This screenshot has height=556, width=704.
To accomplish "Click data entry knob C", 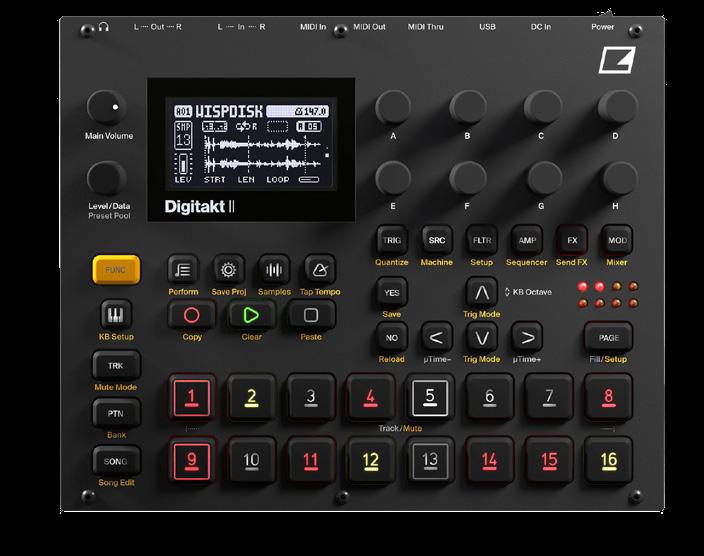I will 542,108.
